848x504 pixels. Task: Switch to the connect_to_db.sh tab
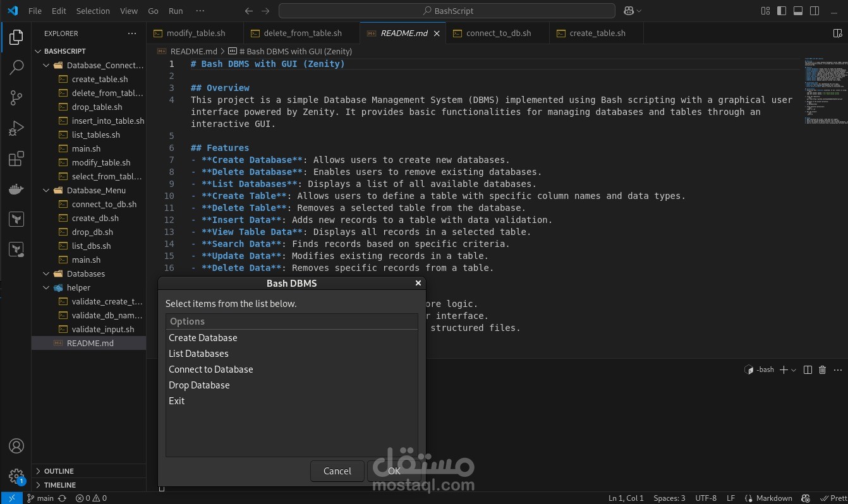pos(499,33)
